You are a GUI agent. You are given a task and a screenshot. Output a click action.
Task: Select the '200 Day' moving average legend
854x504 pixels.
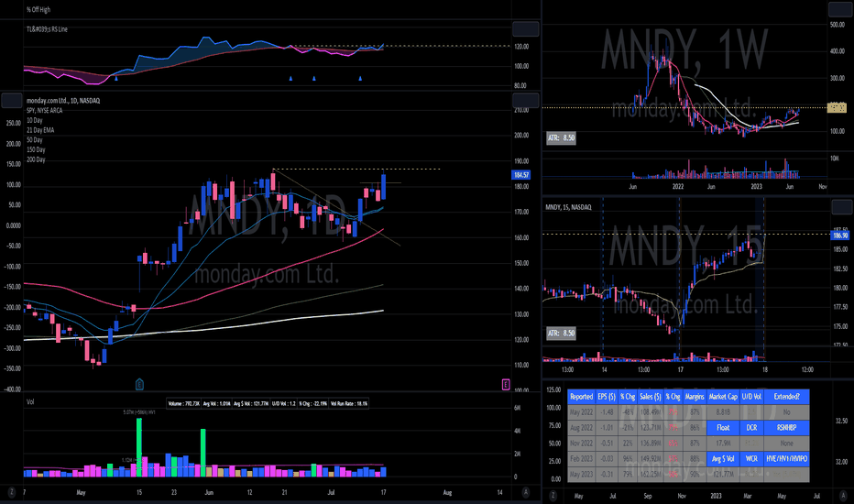click(x=36, y=159)
